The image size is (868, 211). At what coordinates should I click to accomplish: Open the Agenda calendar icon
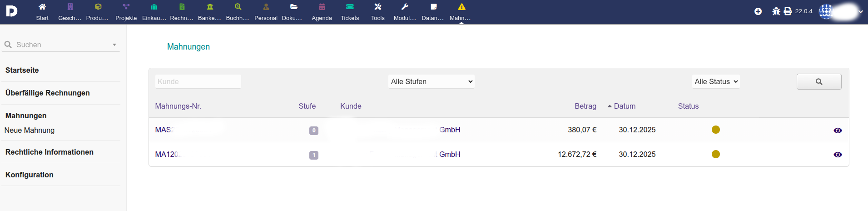click(x=322, y=7)
